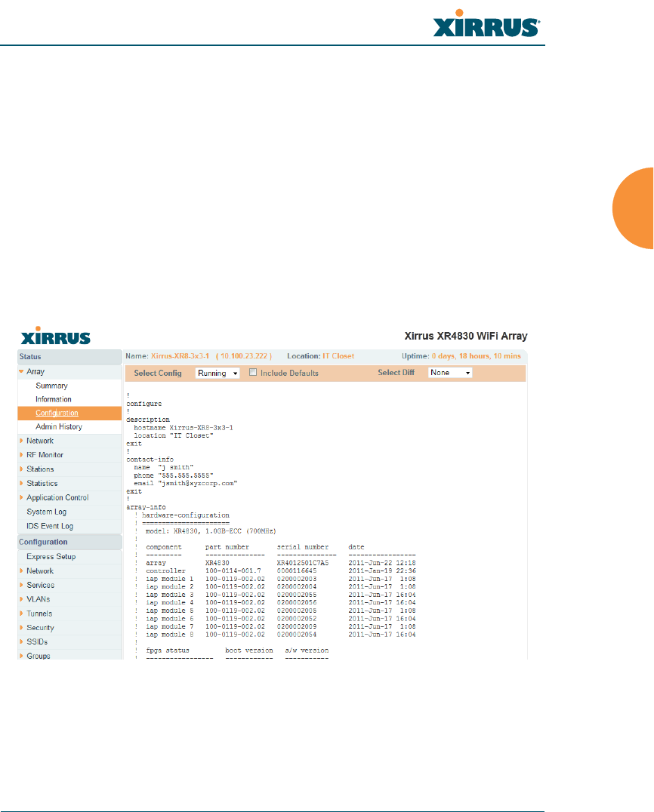654x812 pixels.
Task: Click the phone 555.555.5555 line
Action: 174,475
